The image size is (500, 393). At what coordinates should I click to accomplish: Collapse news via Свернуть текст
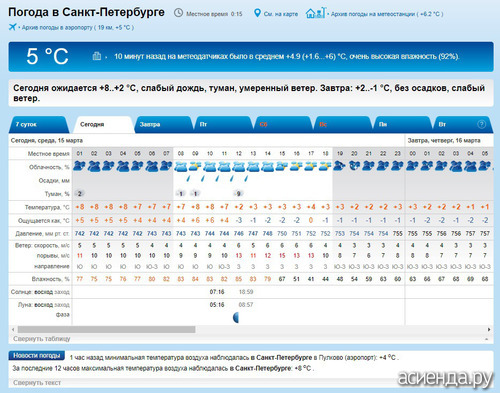[x=37, y=382]
